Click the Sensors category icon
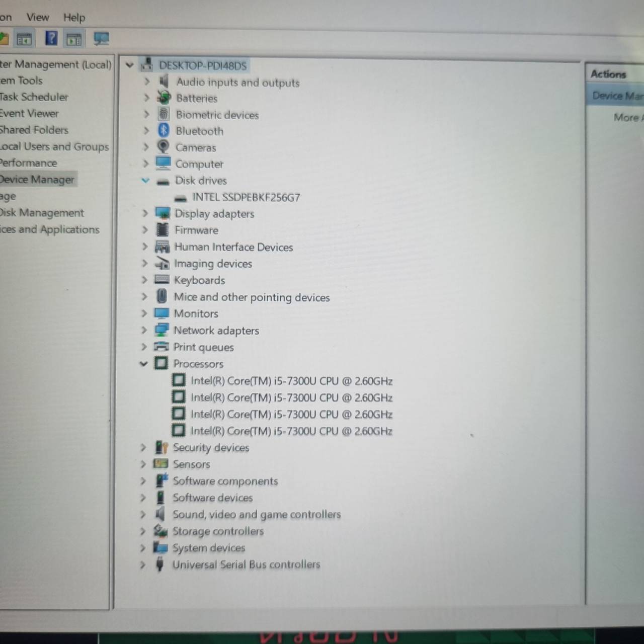The height and width of the screenshot is (644, 644). [x=160, y=463]
